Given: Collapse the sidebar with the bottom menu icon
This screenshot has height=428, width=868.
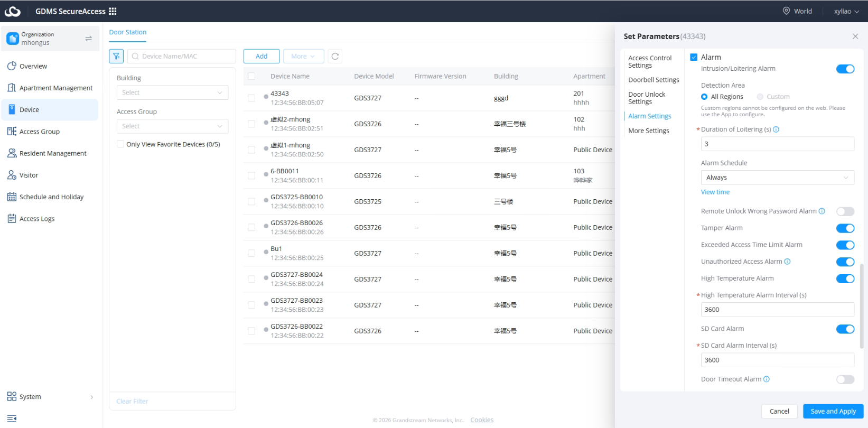Looking at the screenshot, I should [x=12, y=418].
